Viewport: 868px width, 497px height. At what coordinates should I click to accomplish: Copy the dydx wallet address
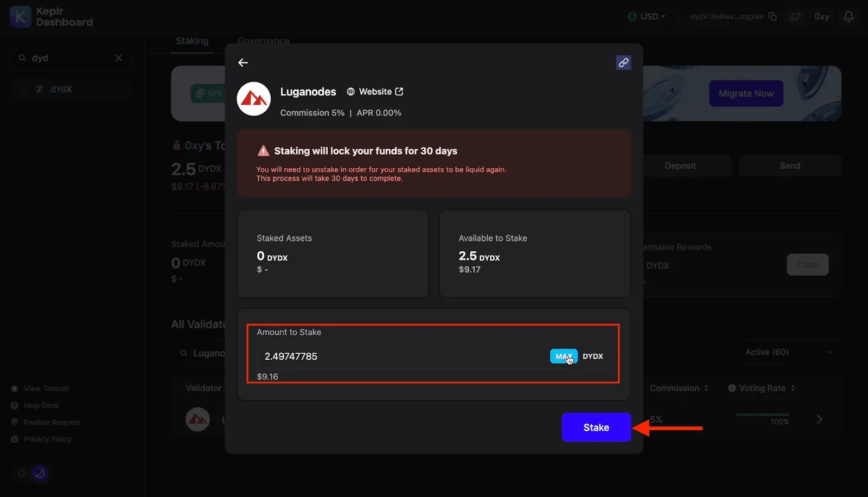click(773, 17)
